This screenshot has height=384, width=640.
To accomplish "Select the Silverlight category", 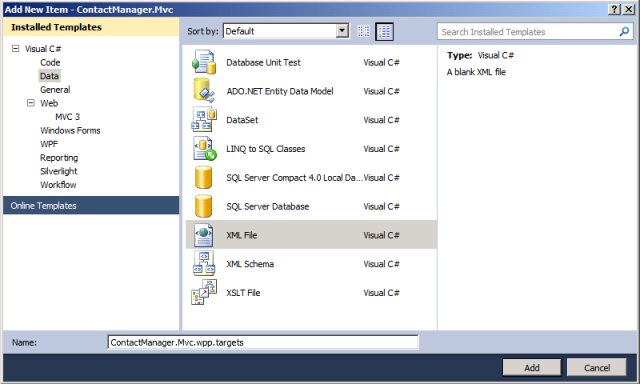I will 59,171.
